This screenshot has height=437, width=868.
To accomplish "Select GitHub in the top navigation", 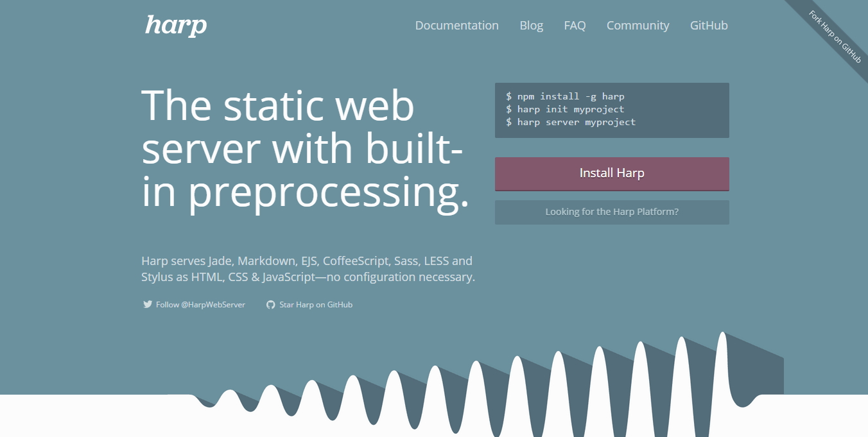I will pyautogui.click(x=709, y=26).
